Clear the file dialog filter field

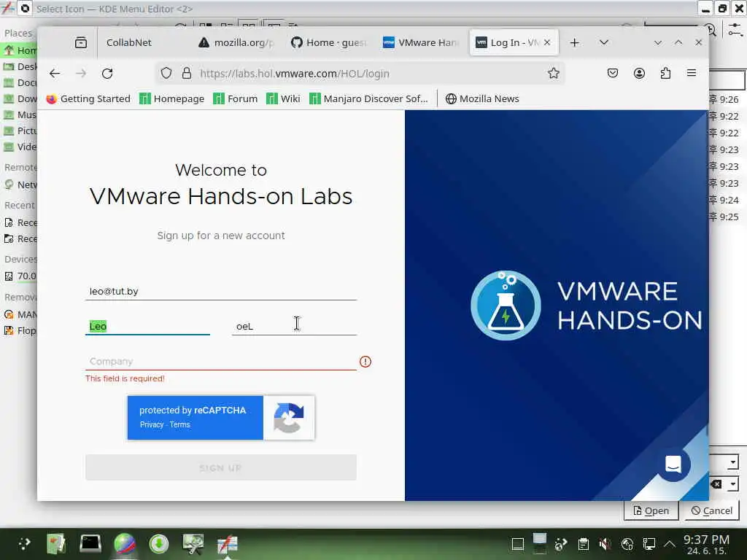pyautogui.click(x=716, y=484)
